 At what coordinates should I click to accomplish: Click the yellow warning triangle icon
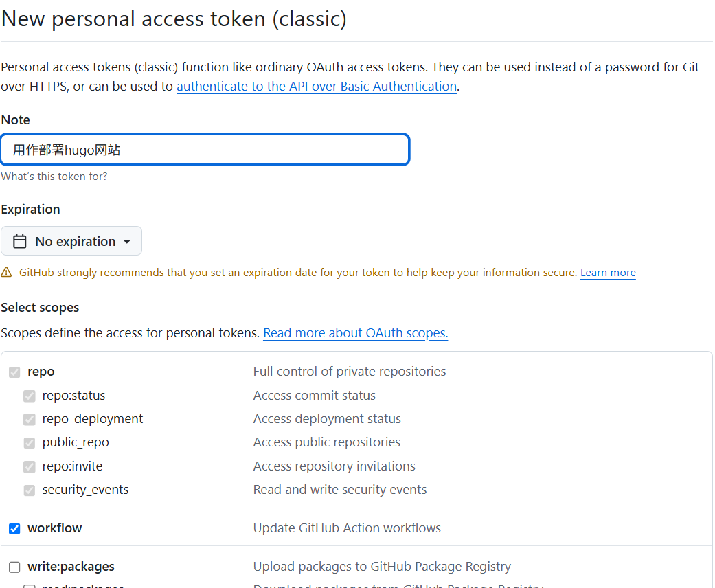pyautogui.click(x=7, y=273)
